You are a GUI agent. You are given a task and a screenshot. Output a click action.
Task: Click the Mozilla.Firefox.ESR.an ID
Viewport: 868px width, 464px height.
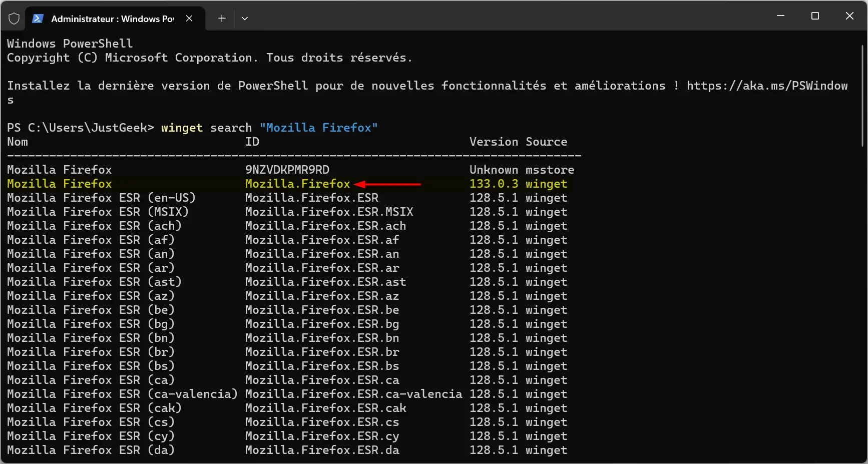click(322, 254)
